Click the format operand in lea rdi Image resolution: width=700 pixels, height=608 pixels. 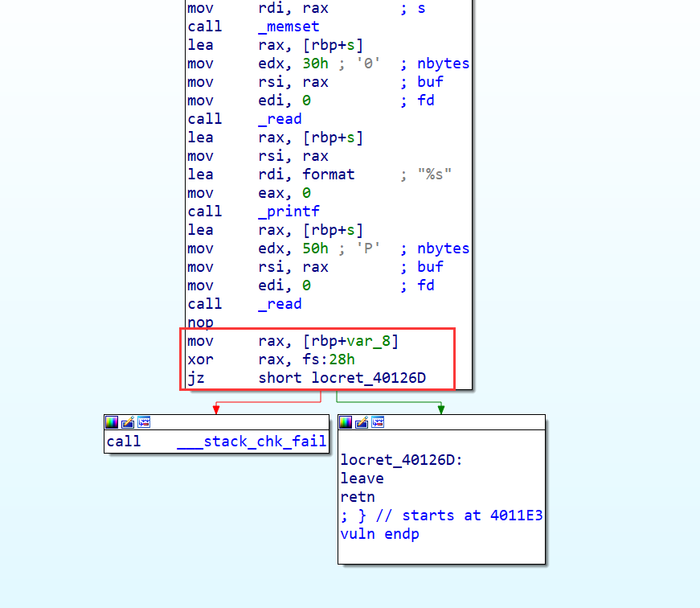click(328, 175)
